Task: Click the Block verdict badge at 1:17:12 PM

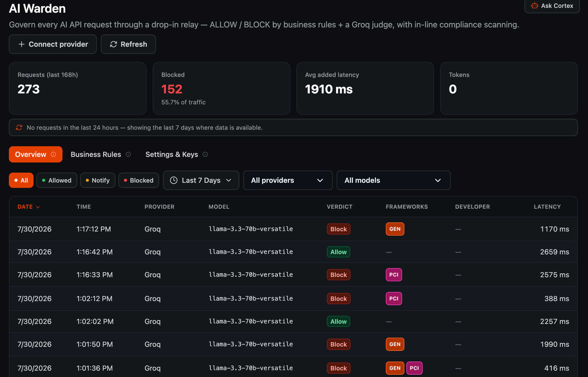Action: coord(338,229)
